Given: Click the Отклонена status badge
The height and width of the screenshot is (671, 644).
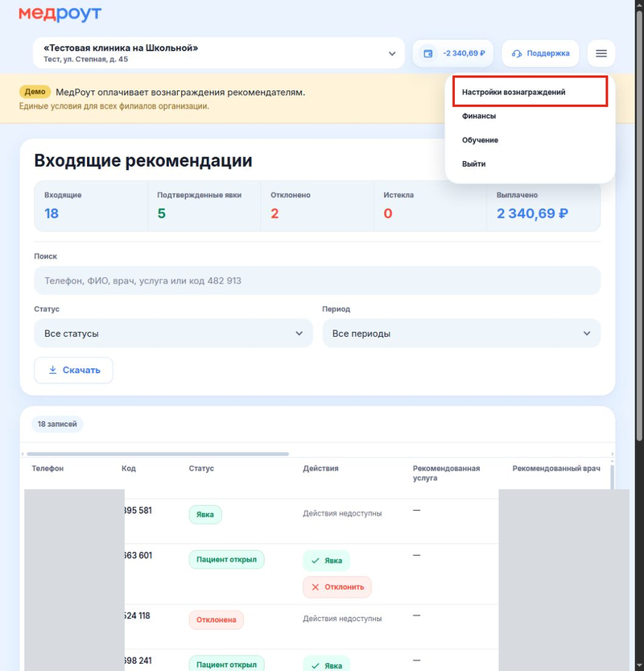Looking at the screenshot, I should (x=217, y=619).
